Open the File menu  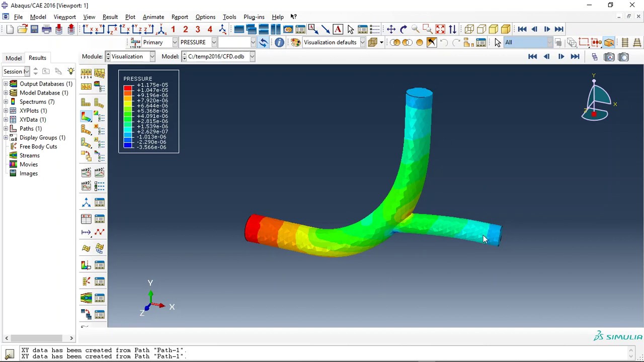click(18, 17)
